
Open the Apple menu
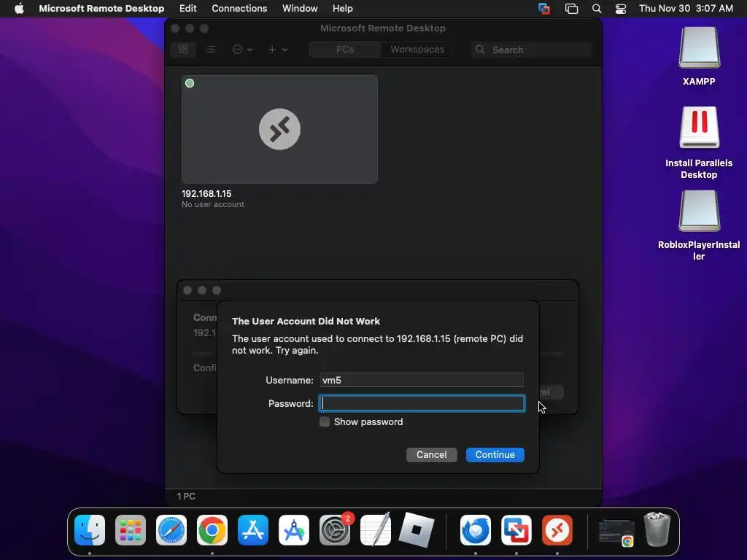pos(19,9)
